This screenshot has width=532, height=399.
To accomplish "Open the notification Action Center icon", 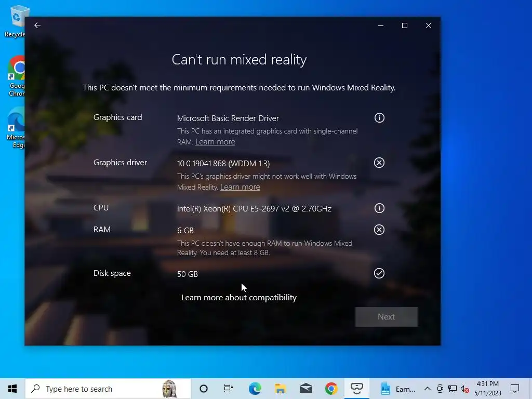I will pos(515,389).
